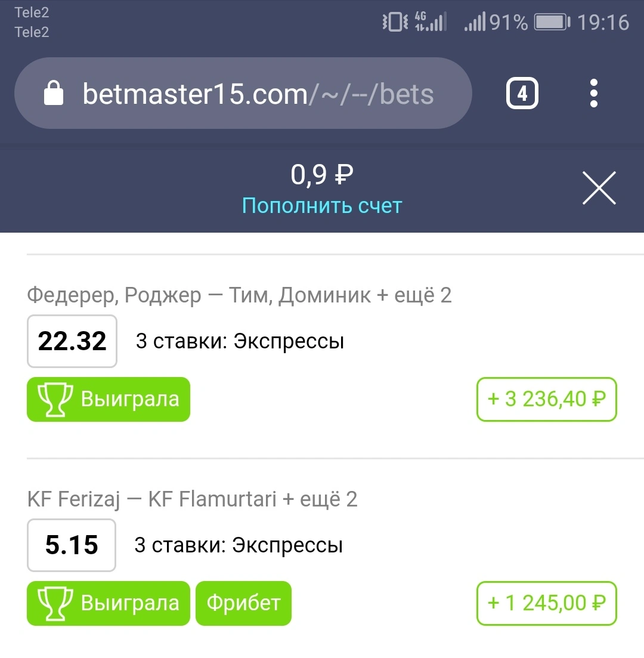644x658 pixels.
Task: Tap the 4G signal indicator
Action: click(x=431, y=22)
